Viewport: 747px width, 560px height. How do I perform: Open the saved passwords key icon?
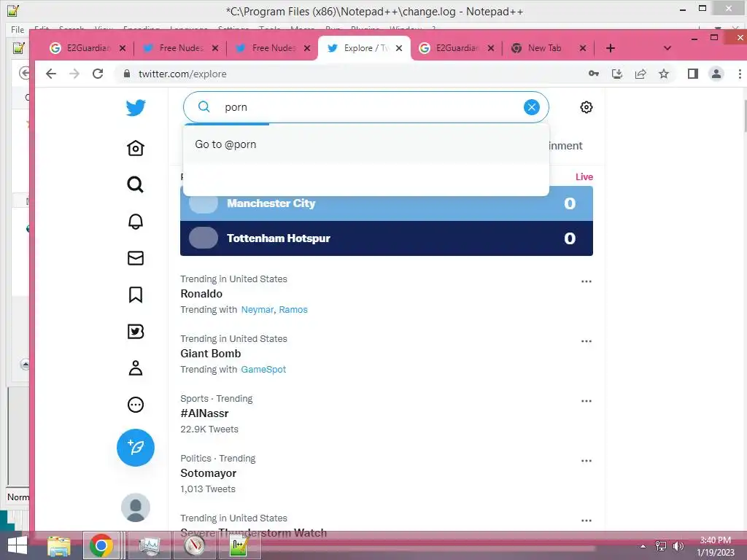[x=594, y=74]
